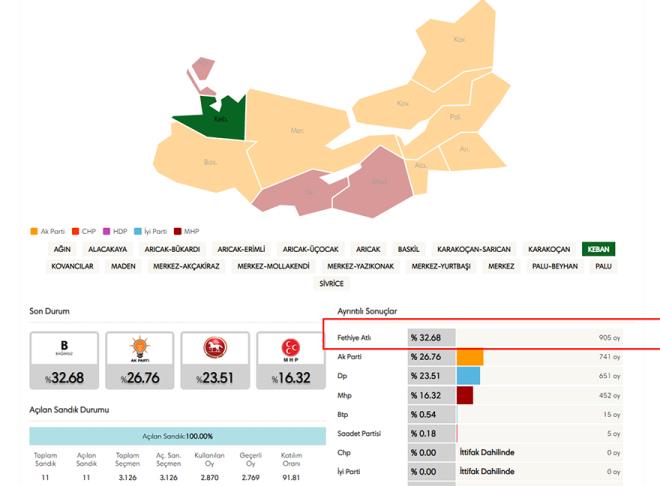
Task: Click the AK Parti light bulb logo
Action: 140,349
